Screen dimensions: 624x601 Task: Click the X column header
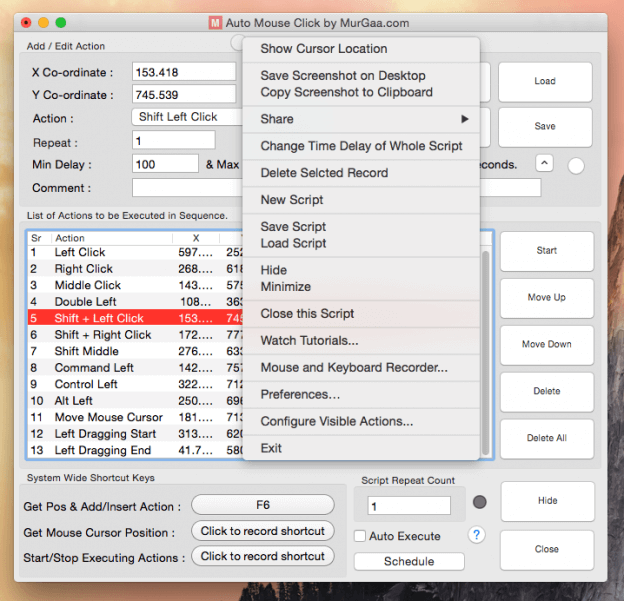(196, 238)
